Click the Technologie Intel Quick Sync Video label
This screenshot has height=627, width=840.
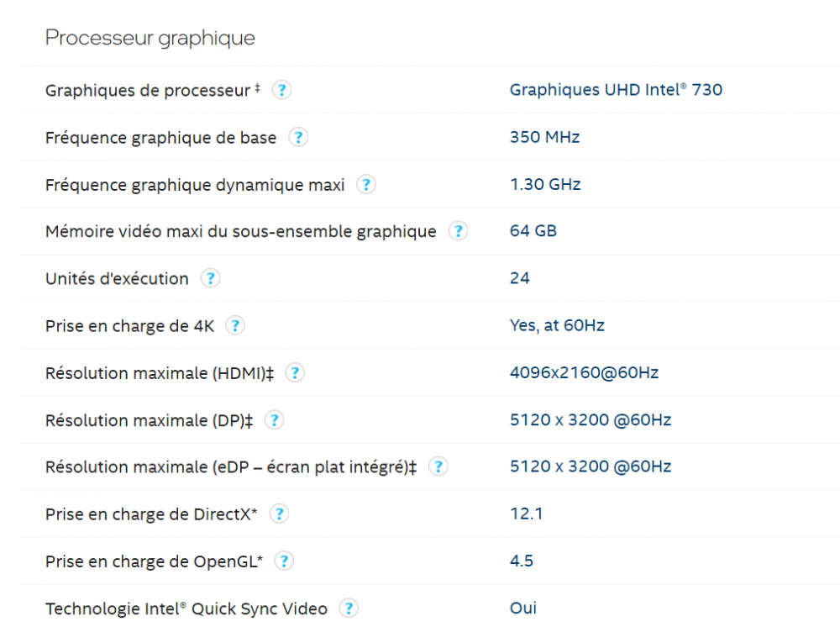186,609
